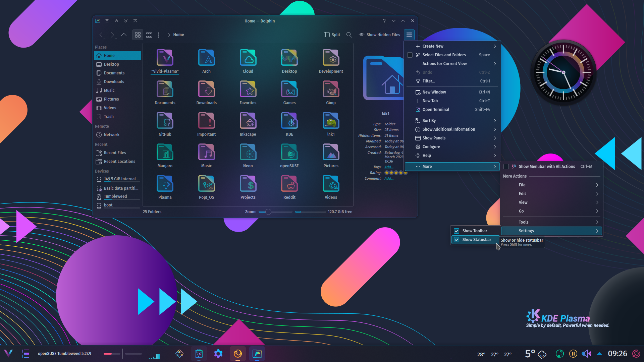Viewport: 644px width, 362px height.
Task: Open the openSUSE folder icon
Action: 289,152
